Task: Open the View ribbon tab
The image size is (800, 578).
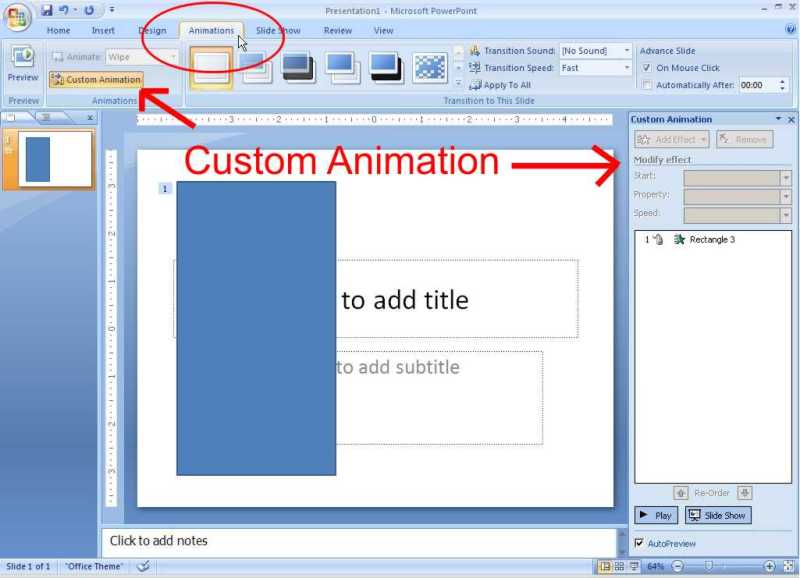Action: (383, 31)
